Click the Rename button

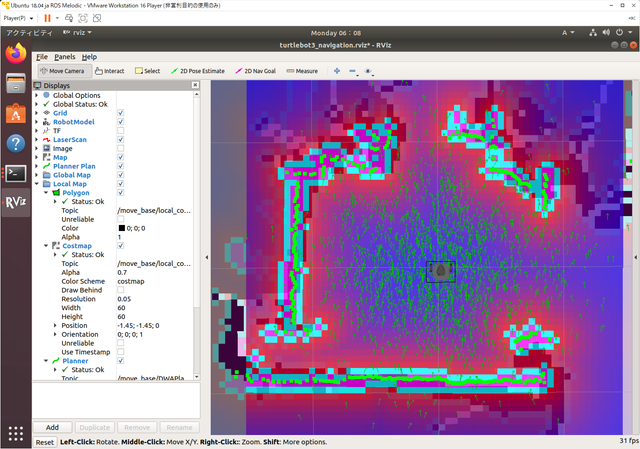click(x=179, y=427)
